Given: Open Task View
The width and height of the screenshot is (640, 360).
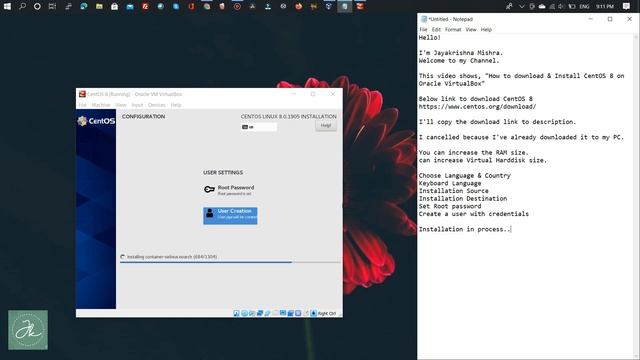Looking at the screenshot, I should 52,6.
